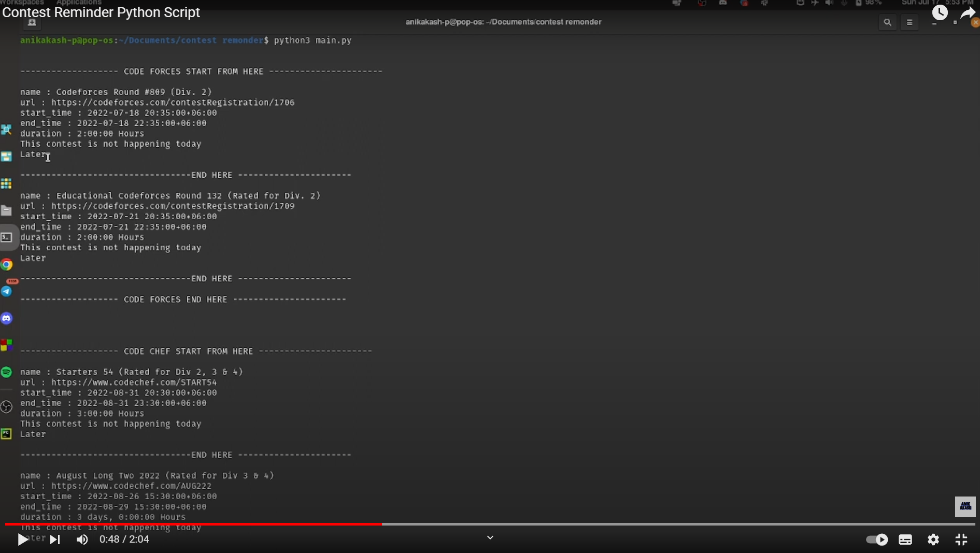Open YouTube player settings gear

pyautogui.click(x=933, y=540)
